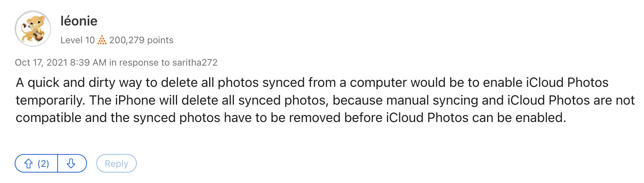This screenshot has height=183, width=644.
Task: Upvote léonie's reply with the up arrow
Action: (x=29, y=164)
